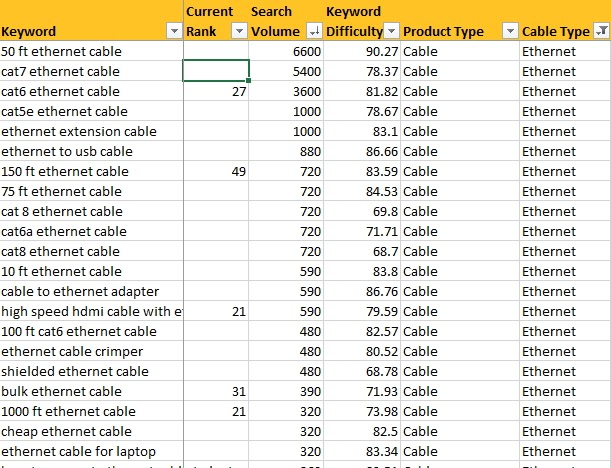Click the rank cell showing 27
611x468 pixels.
point(216,91)
